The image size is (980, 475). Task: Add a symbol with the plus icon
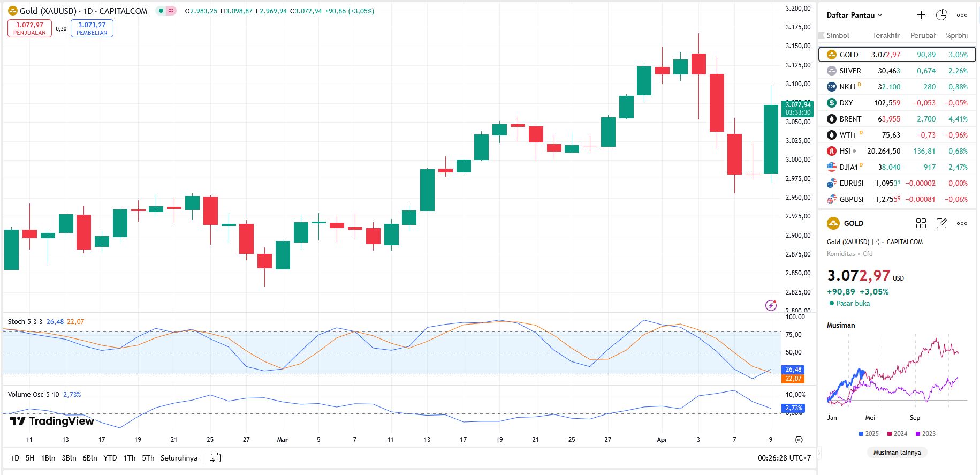click(921, 15)
